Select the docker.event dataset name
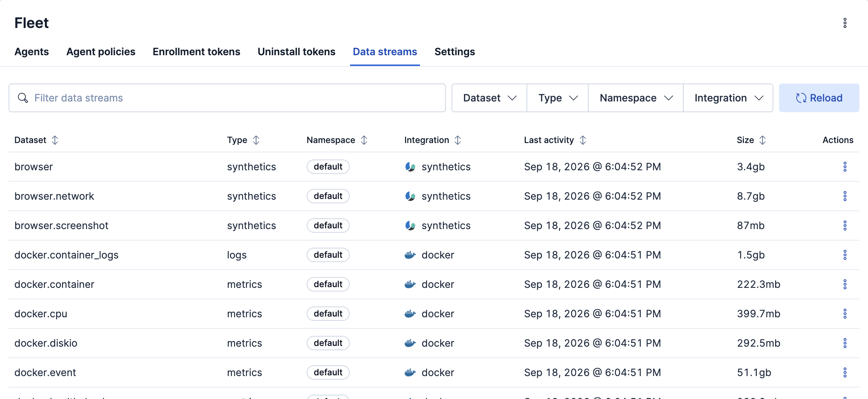This screenshot has height=399, width=868. (x=45, y=372)
